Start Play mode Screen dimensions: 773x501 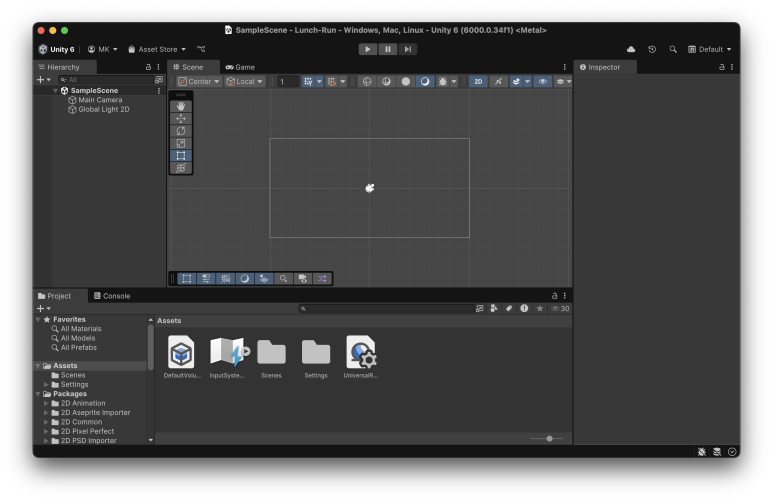pos(367,49)
